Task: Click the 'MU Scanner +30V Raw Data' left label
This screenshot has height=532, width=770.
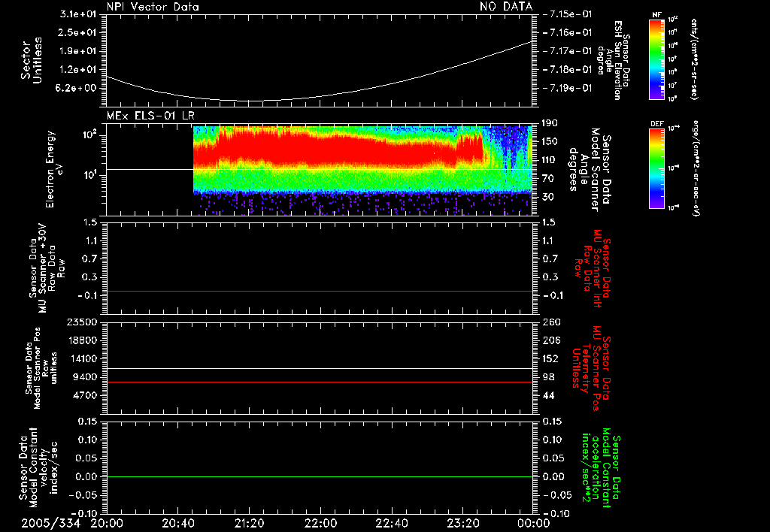Action: (x=47, y=268)
